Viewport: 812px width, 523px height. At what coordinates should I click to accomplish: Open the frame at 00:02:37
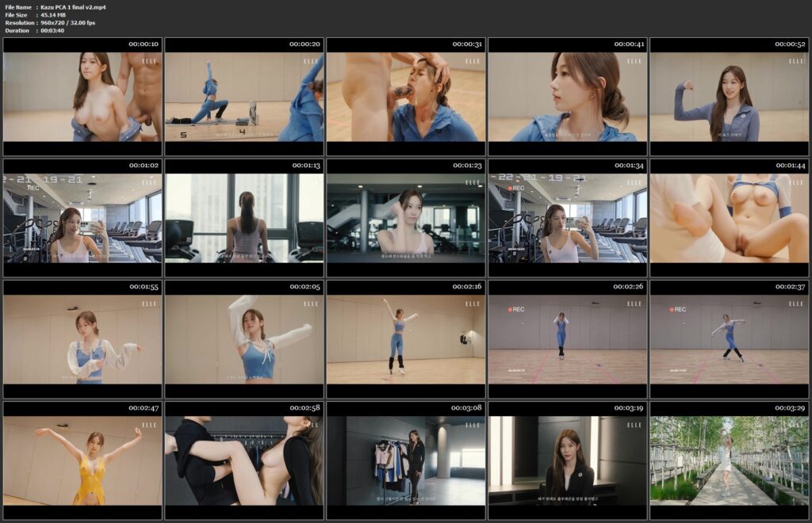click(730, 339)
